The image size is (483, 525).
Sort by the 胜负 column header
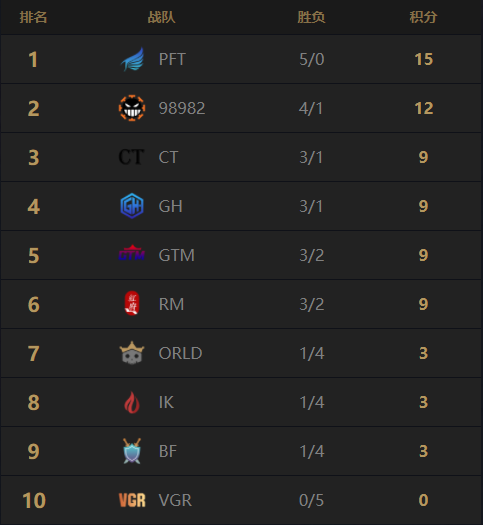(311, 17)
